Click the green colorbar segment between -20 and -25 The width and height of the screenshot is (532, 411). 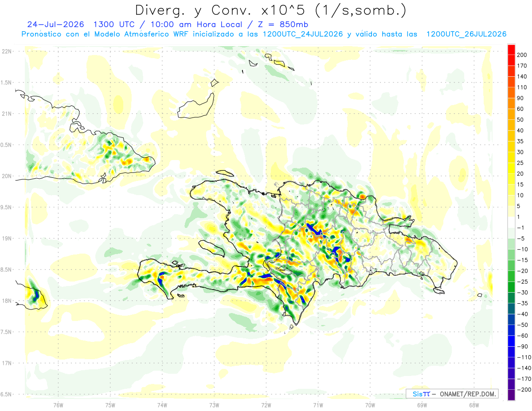point(511,276)
